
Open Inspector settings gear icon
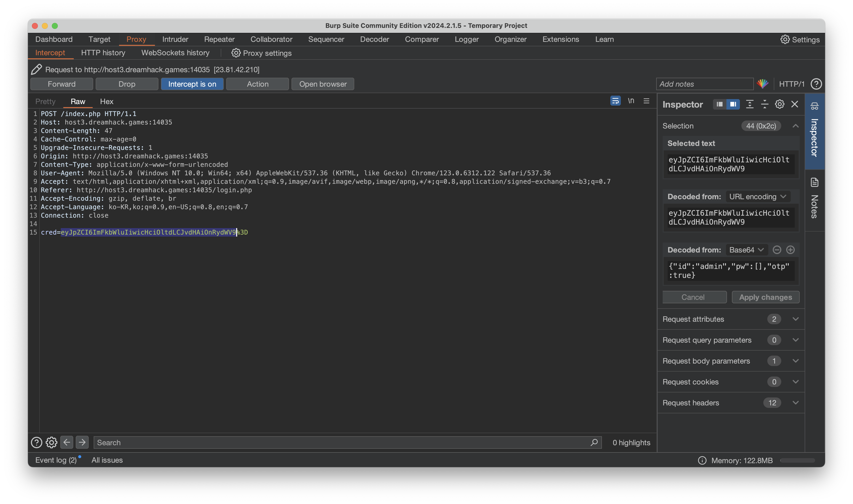coord(779,104)
